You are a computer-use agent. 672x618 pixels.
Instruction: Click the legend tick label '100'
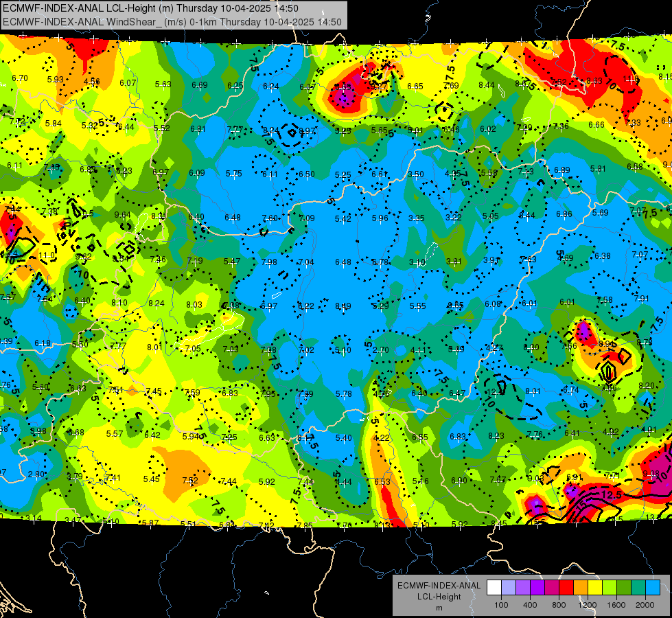[x=501, y=605]
